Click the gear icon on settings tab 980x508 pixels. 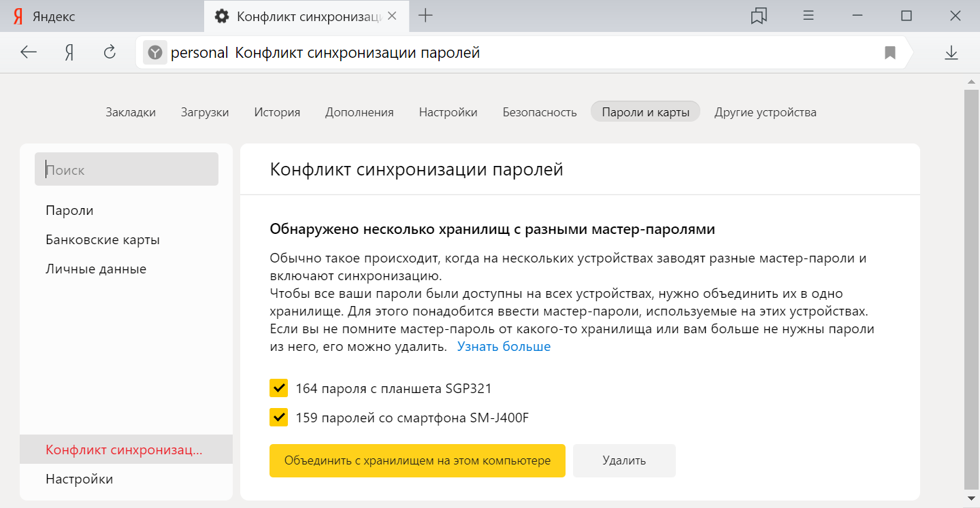pos(221,16)
